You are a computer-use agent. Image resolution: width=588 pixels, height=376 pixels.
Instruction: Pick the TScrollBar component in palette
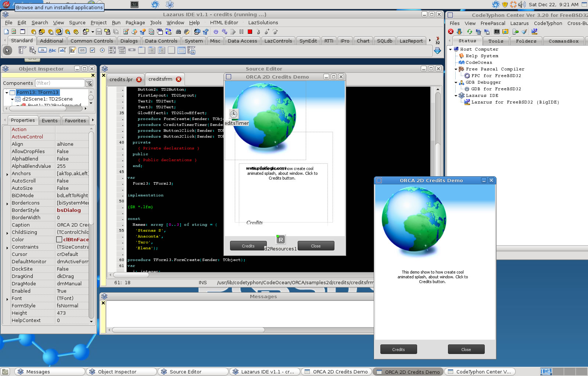point(132,50)
